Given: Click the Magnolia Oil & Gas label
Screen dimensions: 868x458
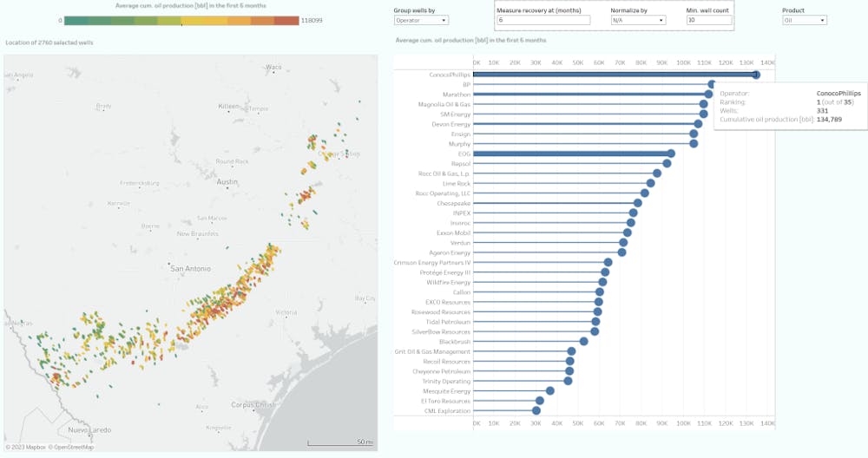Looking at the screenshot, I should [444, 105].
